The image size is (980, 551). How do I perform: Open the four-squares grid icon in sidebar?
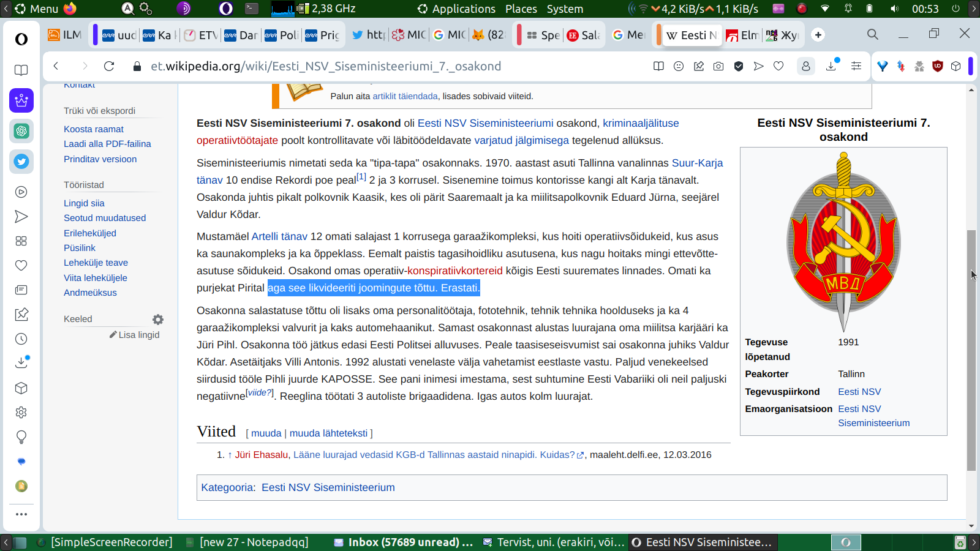click(21, 241)
